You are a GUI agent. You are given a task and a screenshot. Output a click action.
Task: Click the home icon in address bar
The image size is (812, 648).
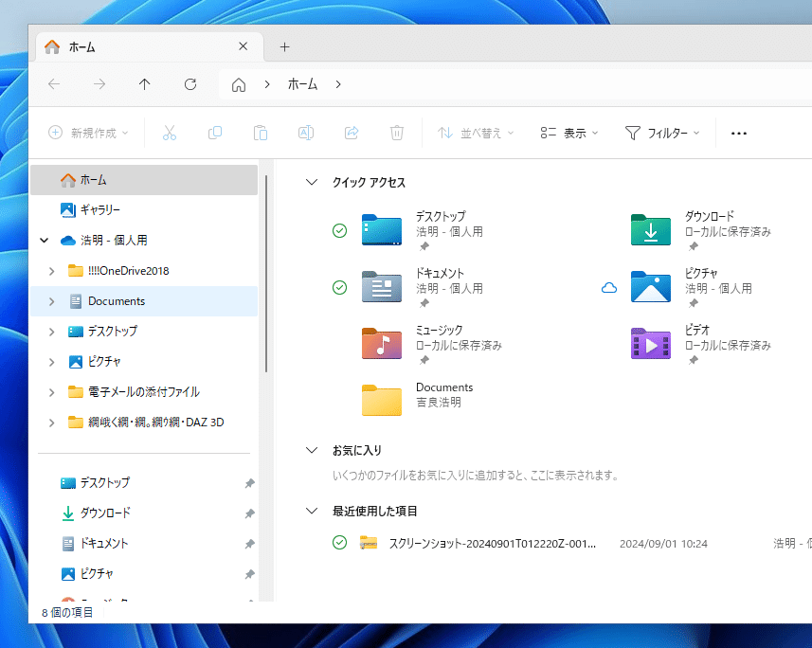(238, 84)
